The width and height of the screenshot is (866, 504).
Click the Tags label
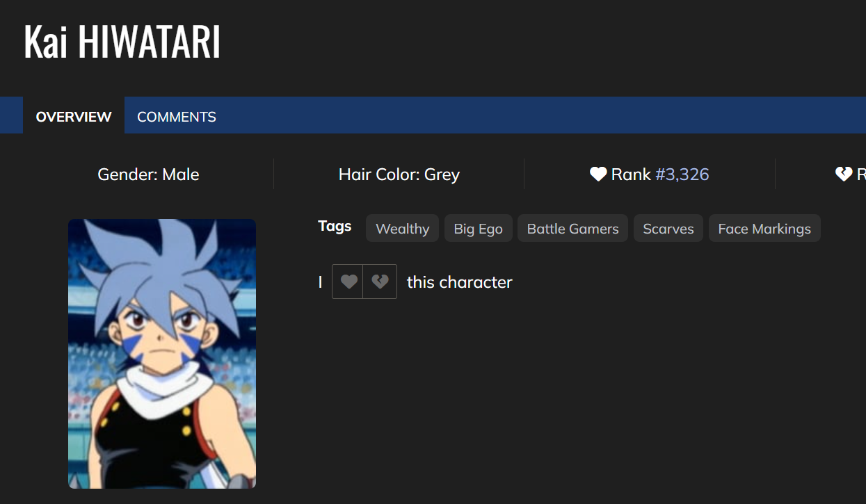(x=335, y=226)
